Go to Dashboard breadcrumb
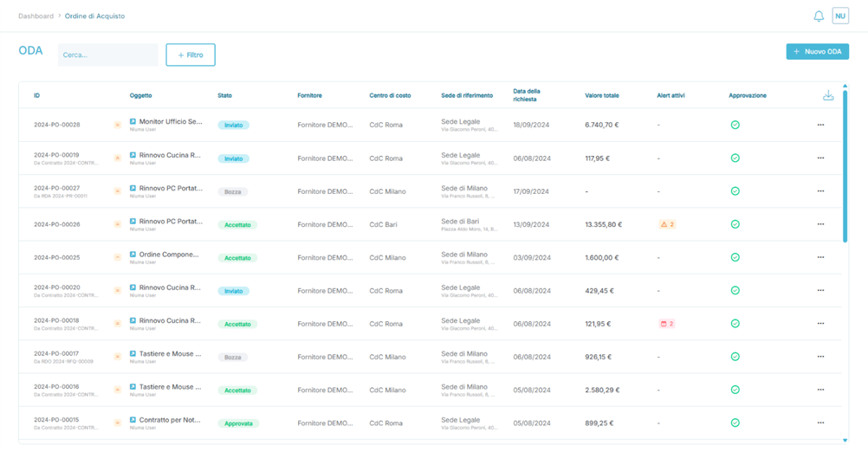868x452 pixels. click(x=36, y=16)
